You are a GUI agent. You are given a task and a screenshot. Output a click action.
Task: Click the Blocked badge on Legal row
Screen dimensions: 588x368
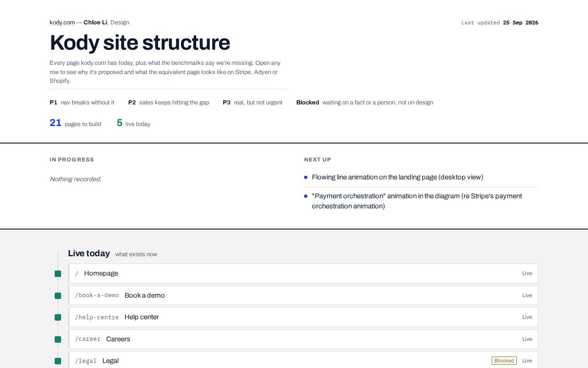tap(504, 361)
